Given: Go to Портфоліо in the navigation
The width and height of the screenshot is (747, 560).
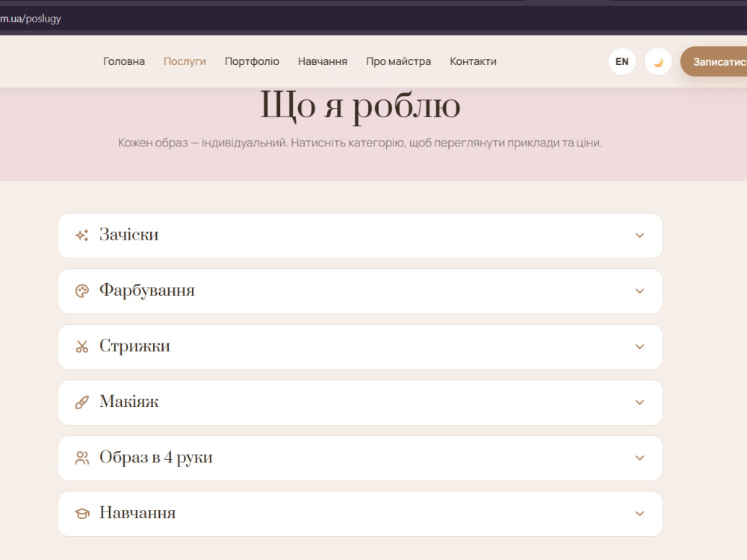Looking at the screenshot, I should tap(252, 61).
